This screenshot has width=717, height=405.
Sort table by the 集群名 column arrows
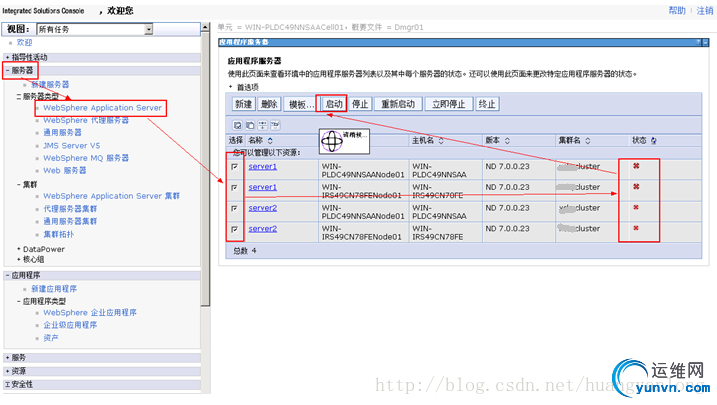pyautogui.click(x=588, y=140)
